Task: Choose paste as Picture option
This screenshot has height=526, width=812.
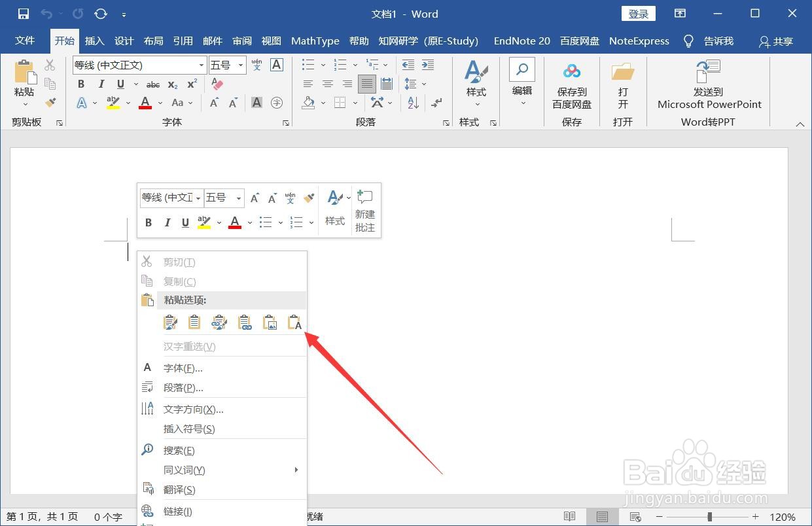Action: (x=270, y=322)
